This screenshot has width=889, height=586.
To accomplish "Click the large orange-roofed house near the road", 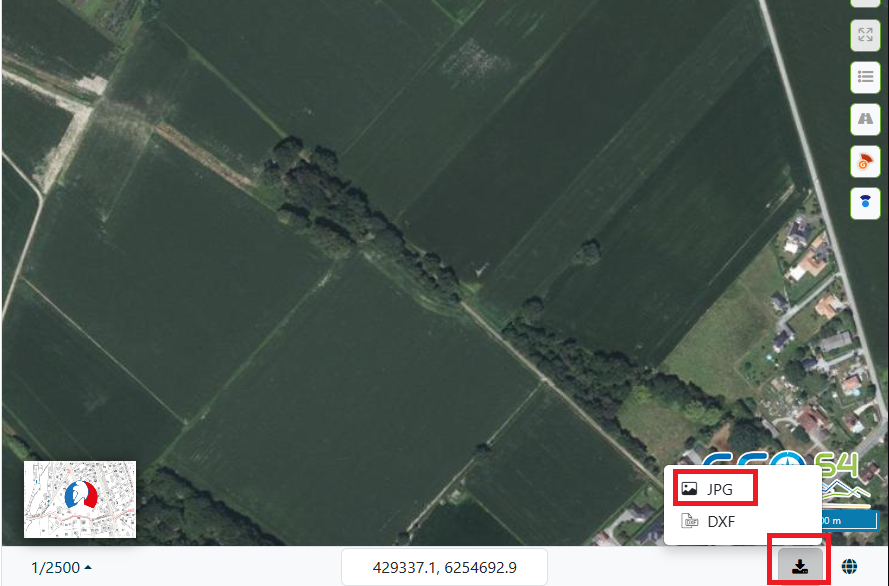I will click(811, 262).
